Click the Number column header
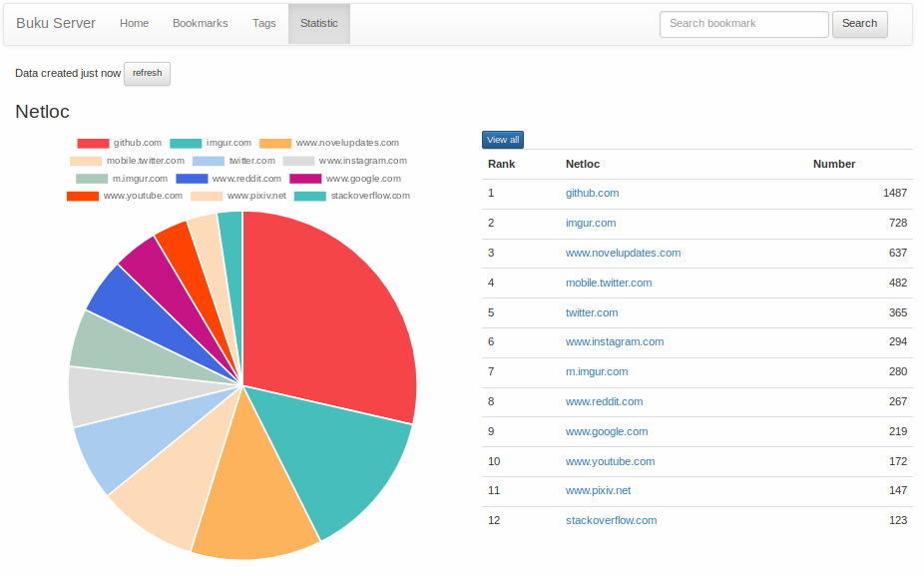This screenshot has height=576, width=924. pyautogui.click(x=834, y=164)
